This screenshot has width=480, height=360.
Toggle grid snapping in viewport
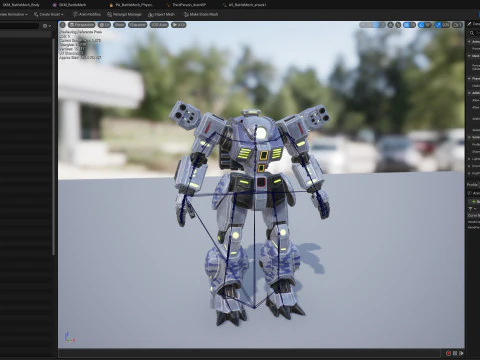(406, 25)
